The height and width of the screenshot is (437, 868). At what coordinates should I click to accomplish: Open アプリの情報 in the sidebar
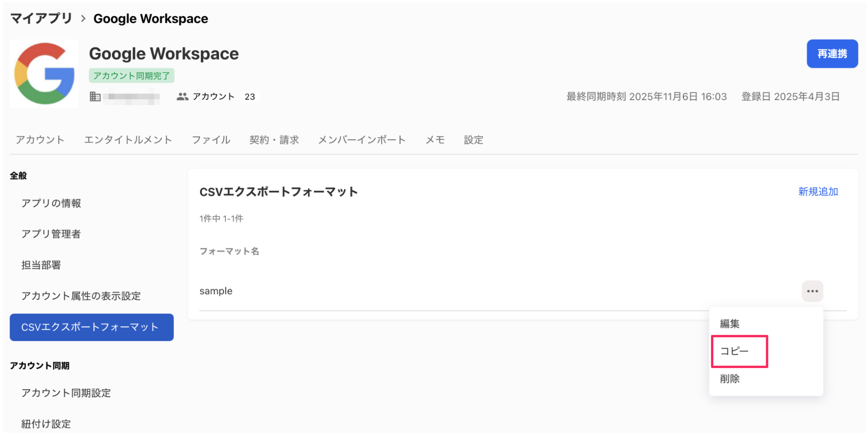point(51,203)
